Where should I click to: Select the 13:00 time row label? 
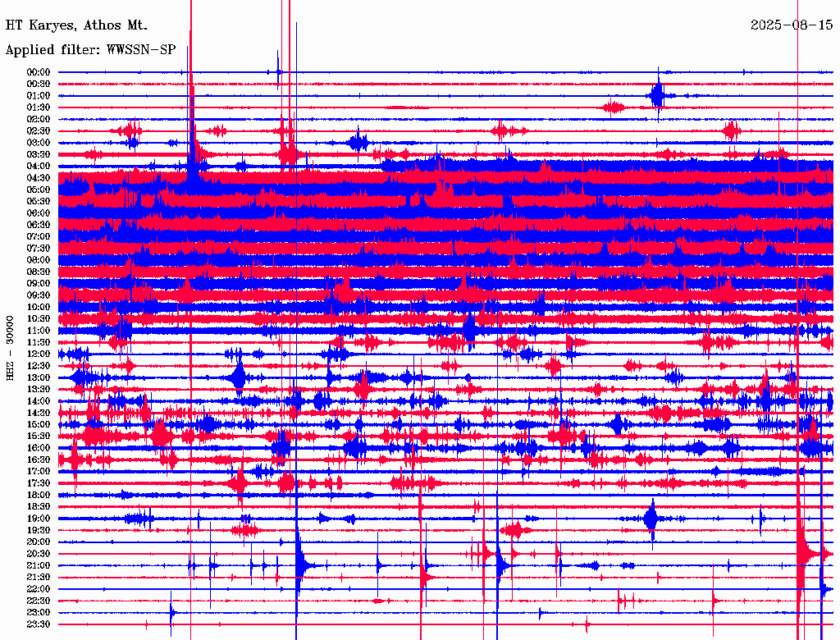tap(38, 377)
